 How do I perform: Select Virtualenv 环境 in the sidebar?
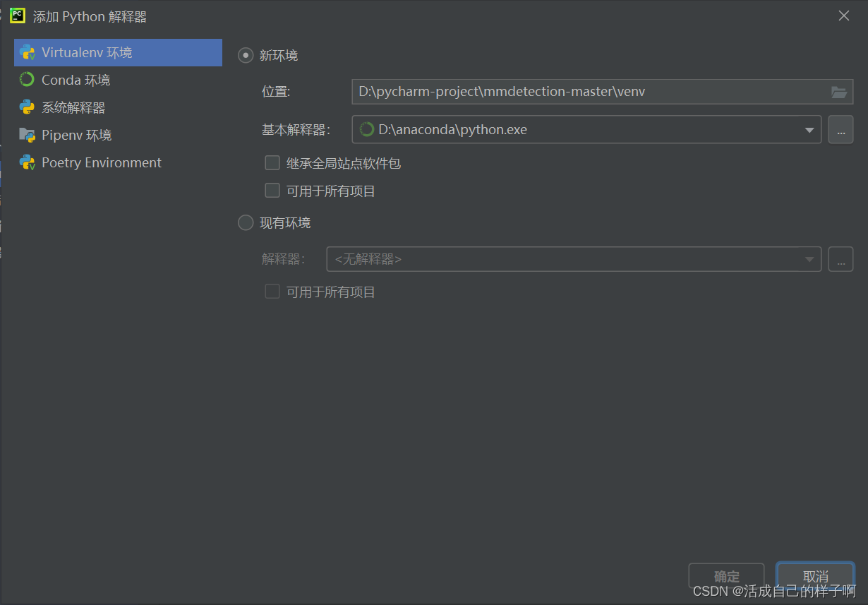[118, 52]
